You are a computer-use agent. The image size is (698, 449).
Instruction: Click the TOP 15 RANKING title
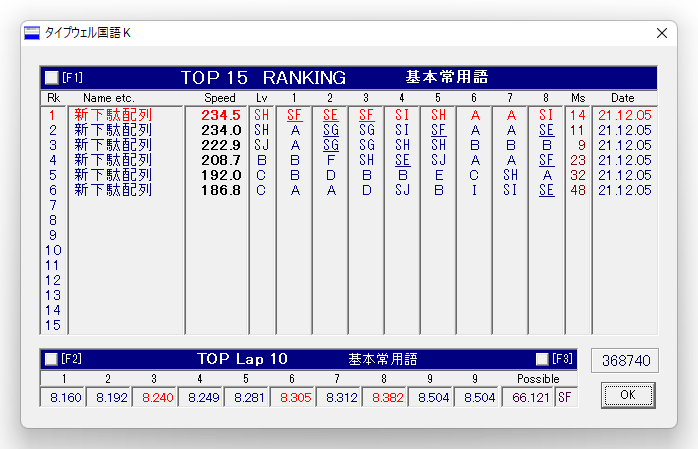pos(263,78)
